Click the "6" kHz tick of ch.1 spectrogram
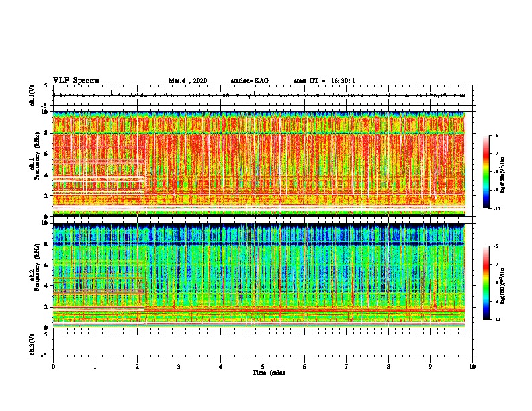Screen dimensions: 532x411 tap(47, 154)
